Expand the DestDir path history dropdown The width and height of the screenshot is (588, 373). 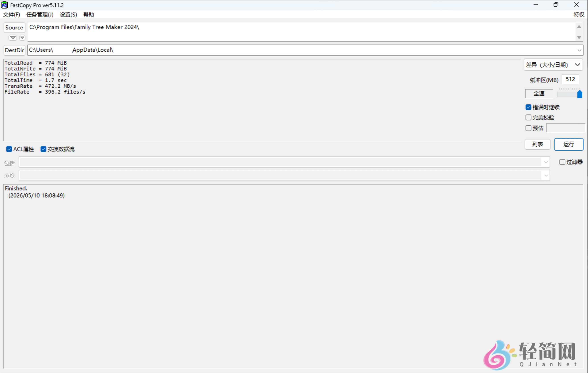pos(579,50)
